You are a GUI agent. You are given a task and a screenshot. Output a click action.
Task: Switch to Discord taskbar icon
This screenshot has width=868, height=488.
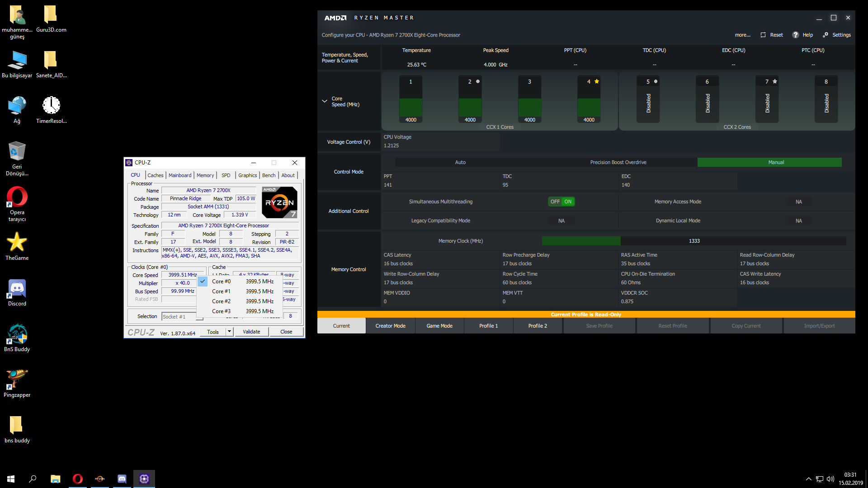(122, 479)
